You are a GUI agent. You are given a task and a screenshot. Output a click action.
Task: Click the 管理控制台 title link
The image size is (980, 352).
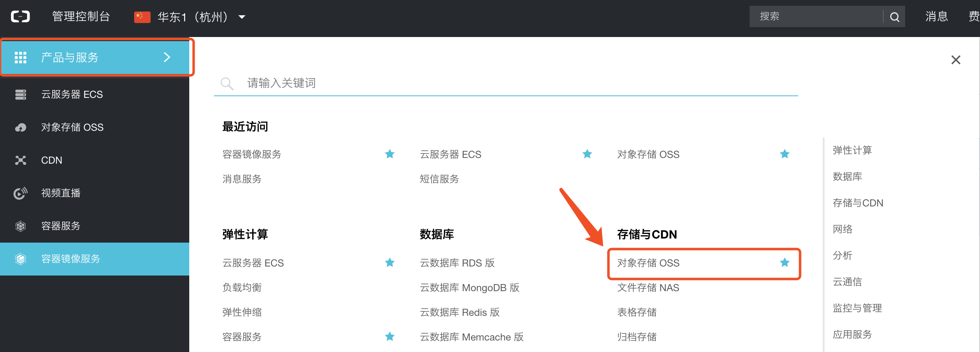pyautogui.click(x=81, y=16)
